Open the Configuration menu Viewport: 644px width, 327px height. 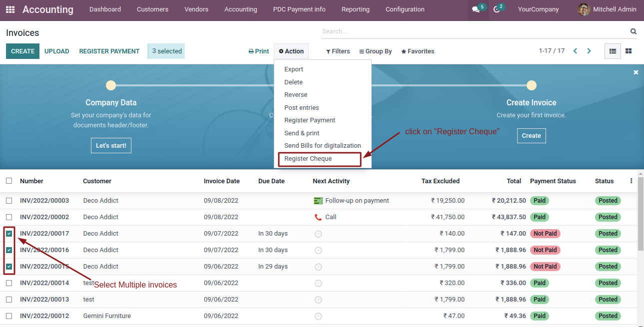coord(405,9)
